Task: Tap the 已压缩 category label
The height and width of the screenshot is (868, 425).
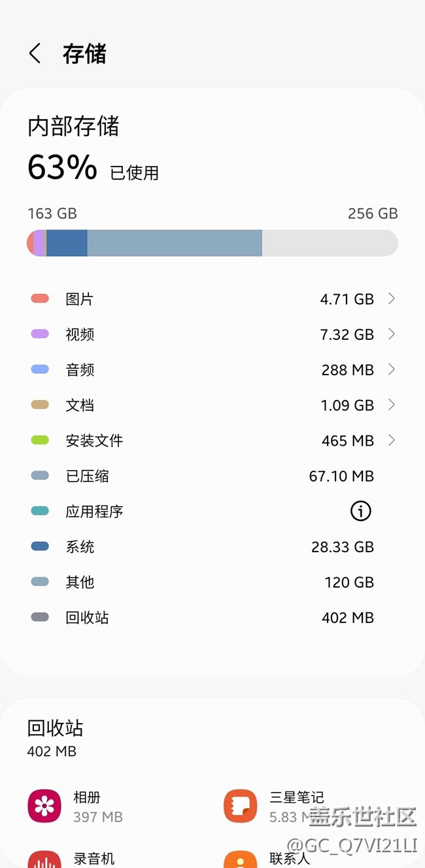Action: click(x=88, y=476)
